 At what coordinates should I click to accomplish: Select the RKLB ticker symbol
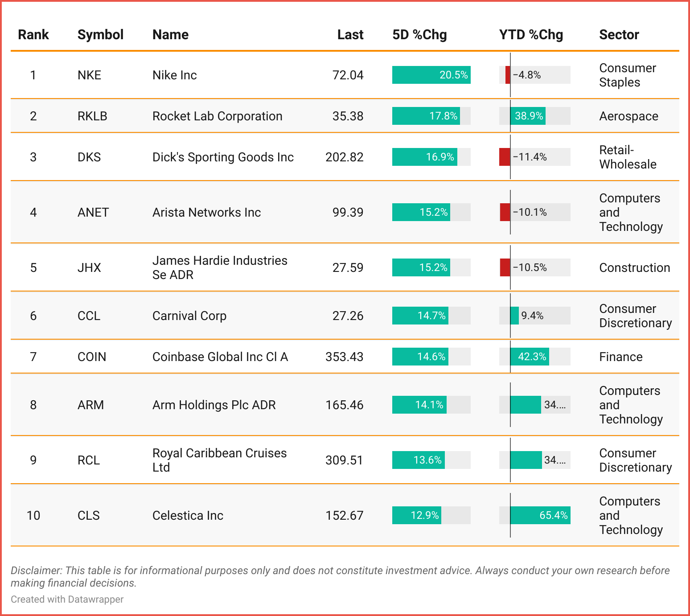[92, 116]
